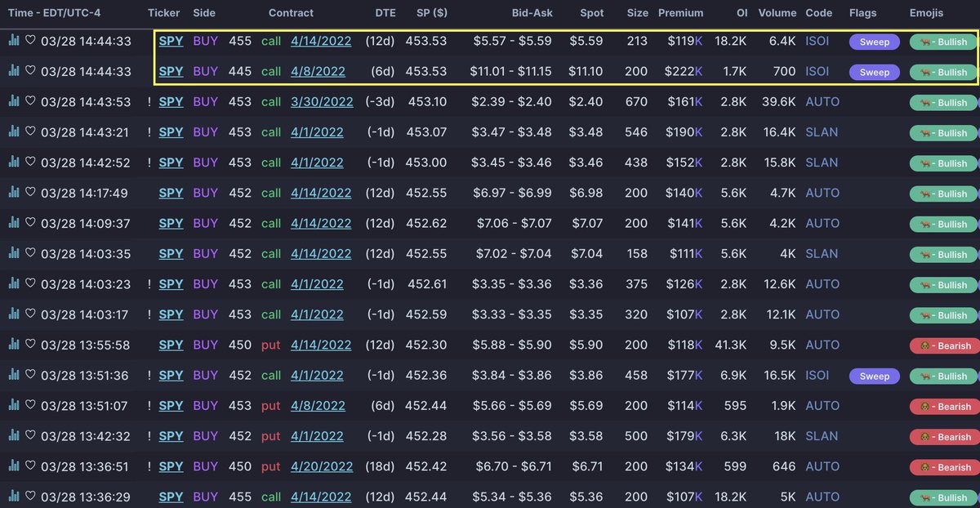Sort by Contract column header
Screen dimensions: 980x508
[x=291, y=13]
